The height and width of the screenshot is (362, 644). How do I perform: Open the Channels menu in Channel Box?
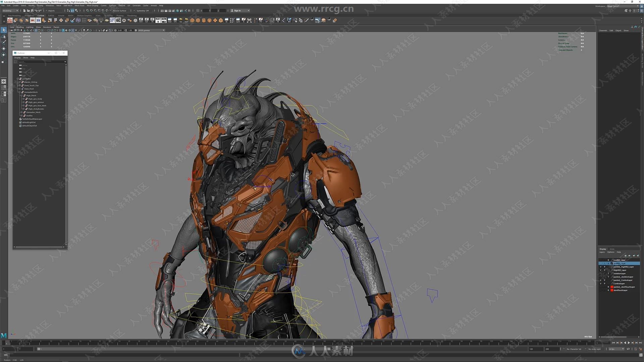(603, 31)
